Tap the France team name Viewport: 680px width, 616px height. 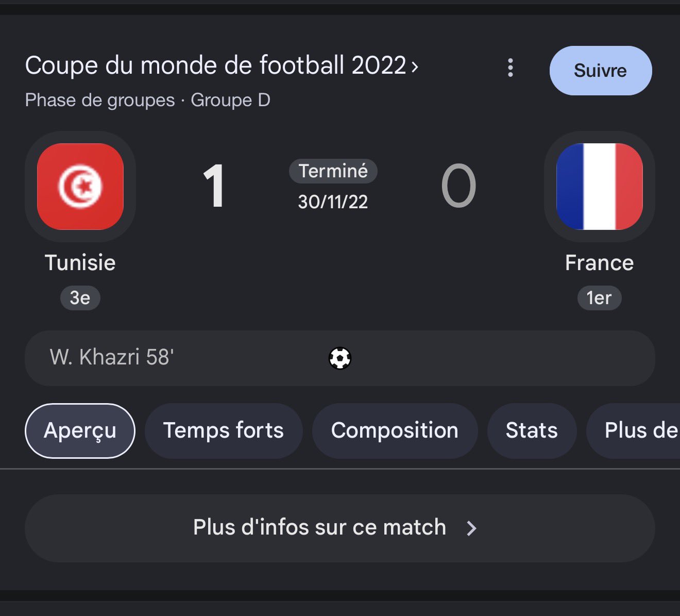[600, 263]
